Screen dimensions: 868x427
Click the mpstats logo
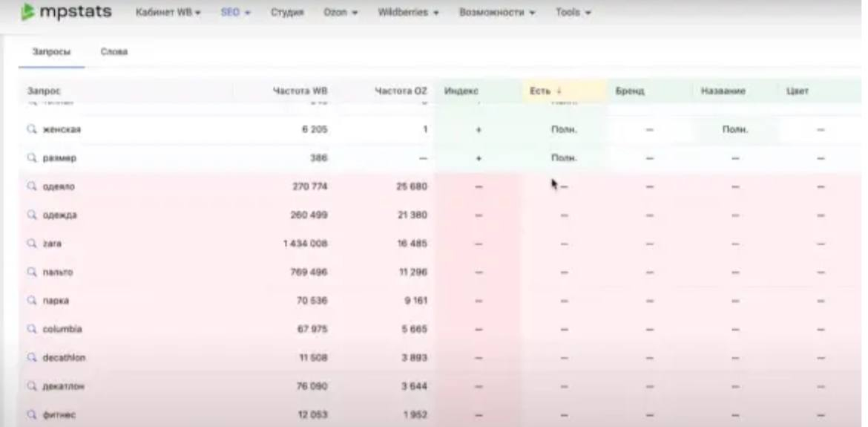pos(66,12)
